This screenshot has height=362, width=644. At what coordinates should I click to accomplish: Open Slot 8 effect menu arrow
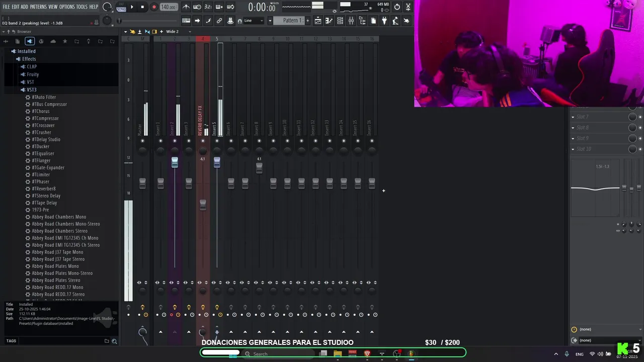573,128
